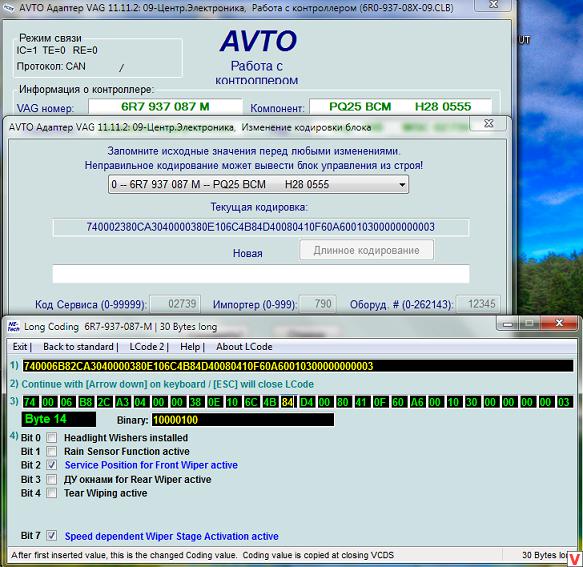The width and height of the screenshot is (583, 567).
Task: Click the new coding input field
Action: (261, 274)
